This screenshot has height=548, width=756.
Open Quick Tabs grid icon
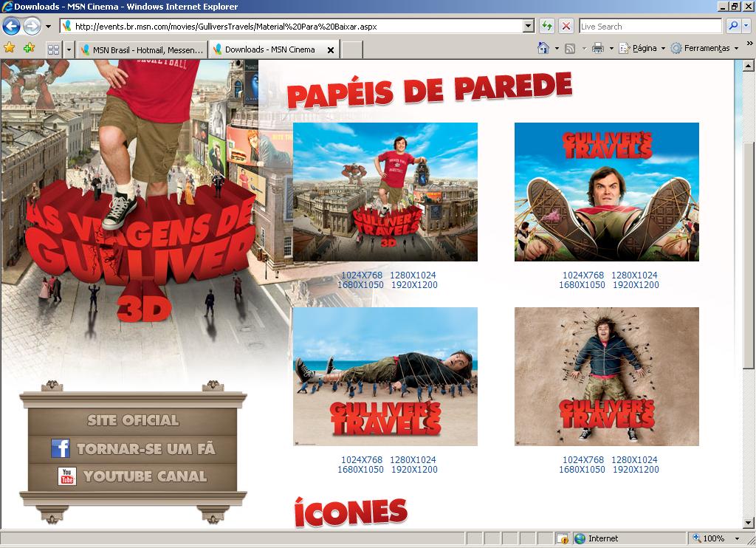[x=53, y=49]
